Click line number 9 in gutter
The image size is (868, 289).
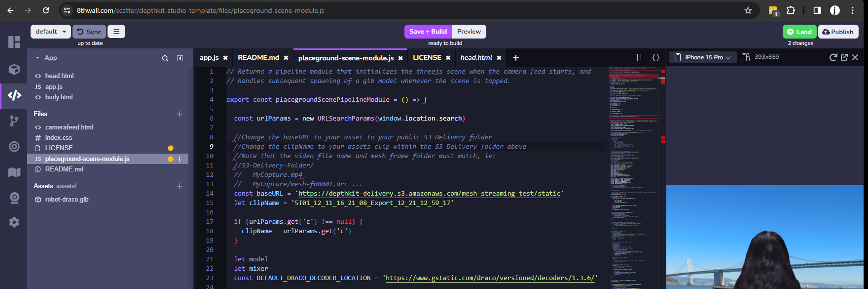[x=212, y=147]
